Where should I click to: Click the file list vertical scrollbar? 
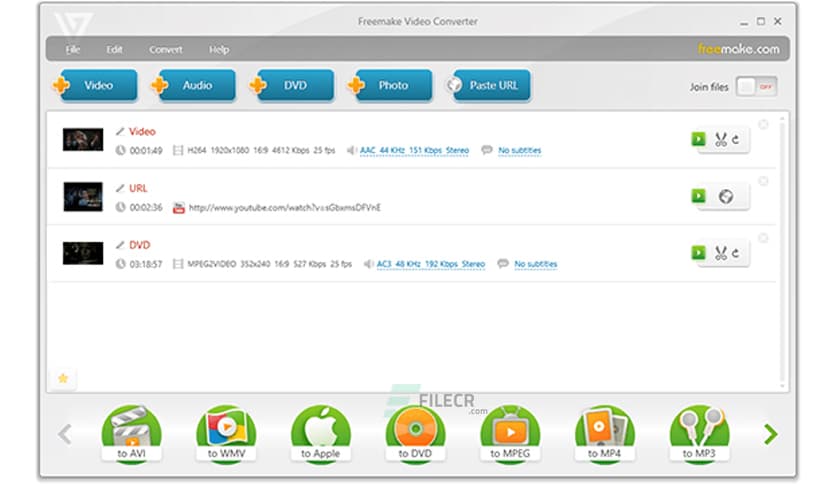782,252
